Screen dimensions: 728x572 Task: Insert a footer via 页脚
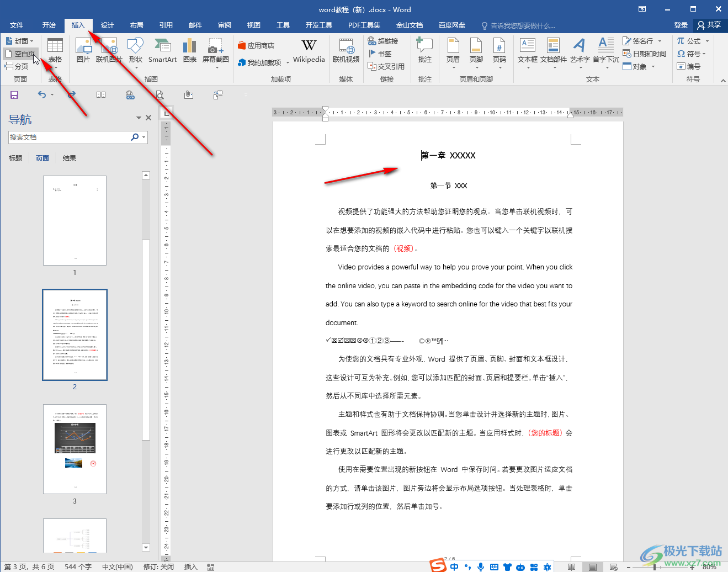(x=476, y=52)
